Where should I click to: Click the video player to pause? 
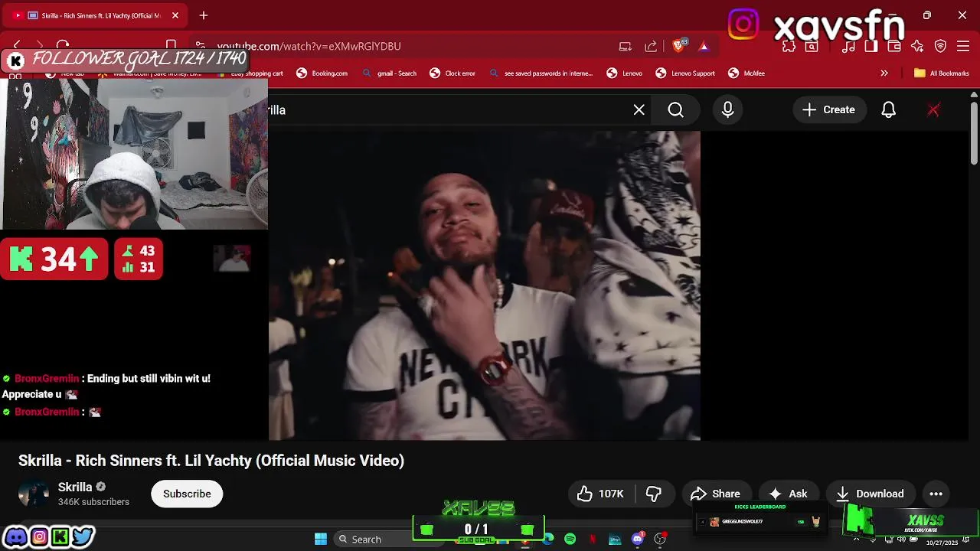(485, 285)
